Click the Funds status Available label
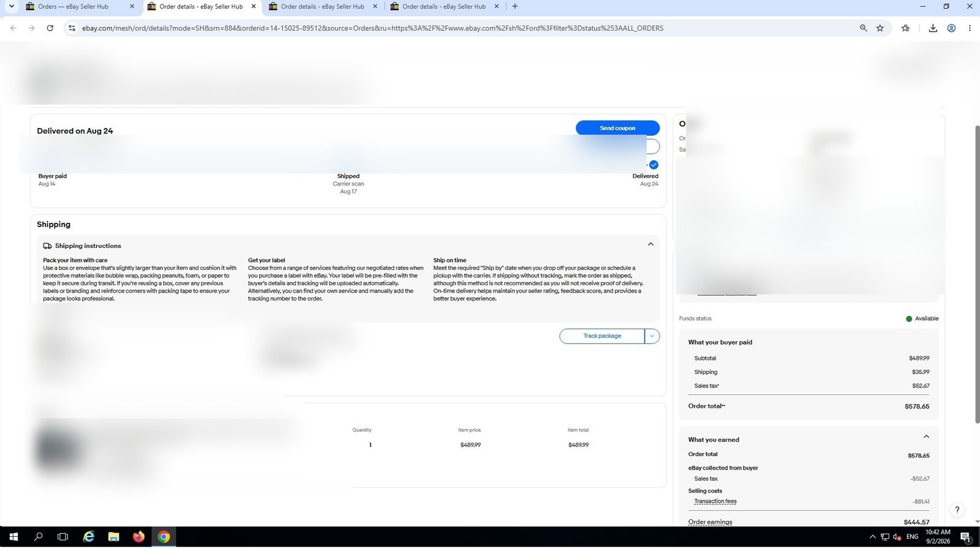Screen dimensions: 980x551 coord(927,319)
